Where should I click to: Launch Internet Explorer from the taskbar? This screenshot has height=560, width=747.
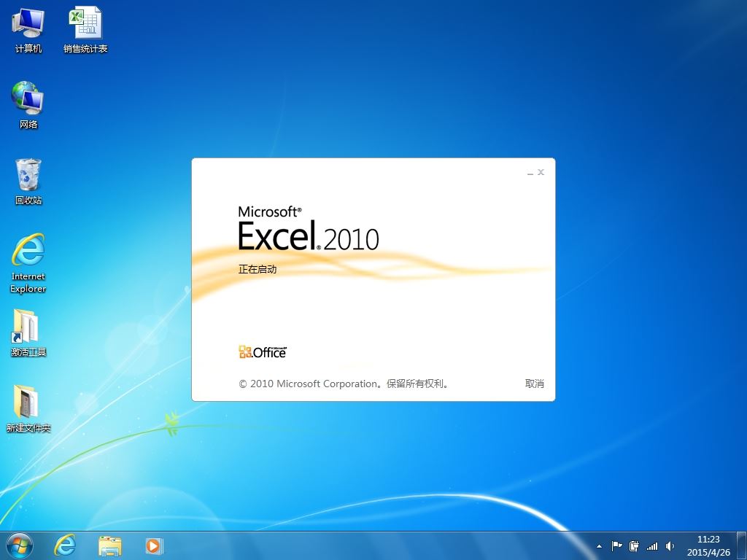pyautogui.click(x=65, y=545)
